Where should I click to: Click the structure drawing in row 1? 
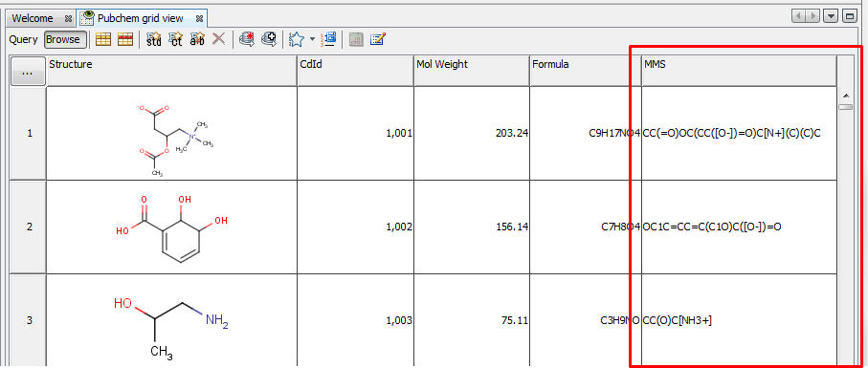point(175,140)
